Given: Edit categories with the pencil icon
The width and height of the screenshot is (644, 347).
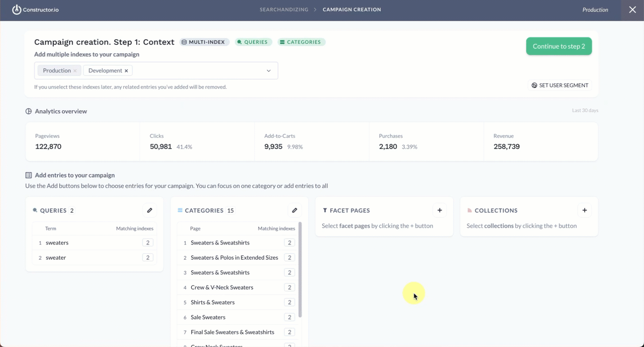Looking at the screenshot, I should coord(294,210).
